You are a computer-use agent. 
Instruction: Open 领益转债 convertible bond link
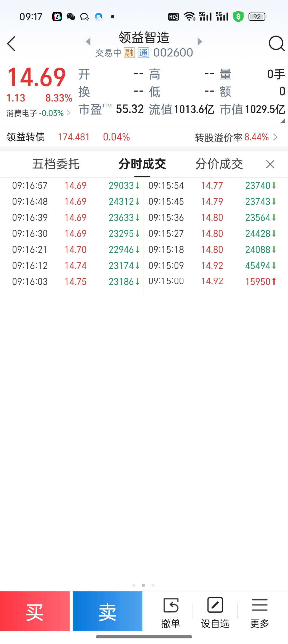(26, 137)
